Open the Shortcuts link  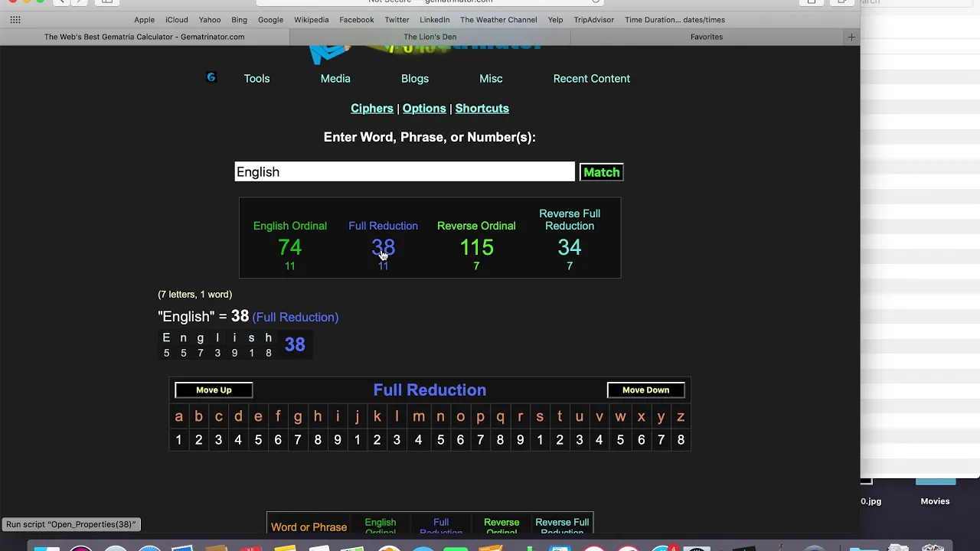coord(482,109)
